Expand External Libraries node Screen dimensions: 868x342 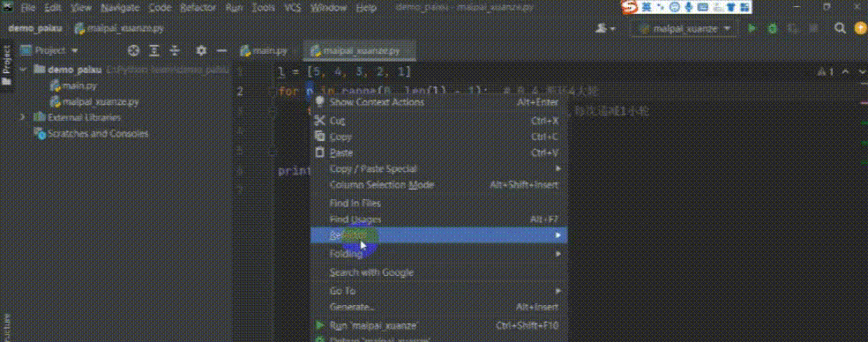coord(23,117)
